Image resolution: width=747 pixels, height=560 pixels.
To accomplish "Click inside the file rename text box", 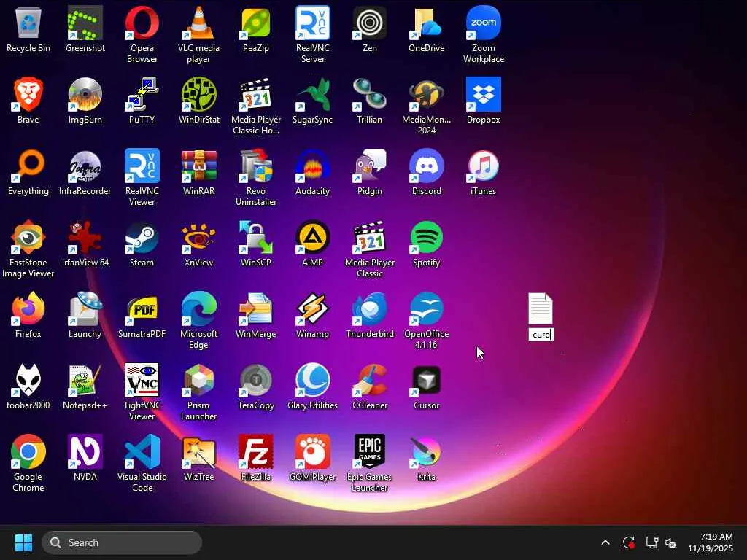I will click(541, 335).
